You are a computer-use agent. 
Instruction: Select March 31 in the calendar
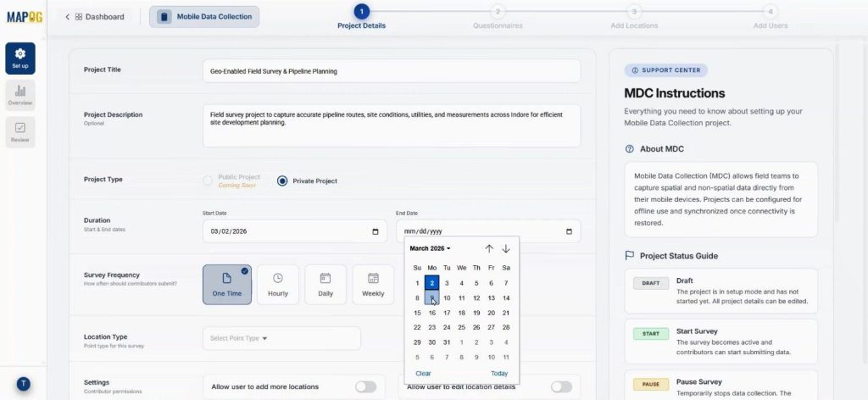(x=447, y=342)
